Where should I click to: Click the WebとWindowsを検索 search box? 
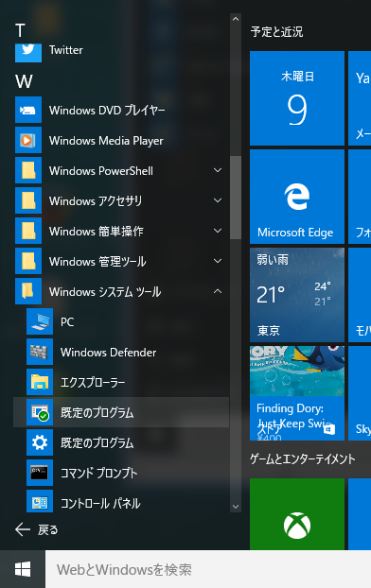tap(208, 569)
